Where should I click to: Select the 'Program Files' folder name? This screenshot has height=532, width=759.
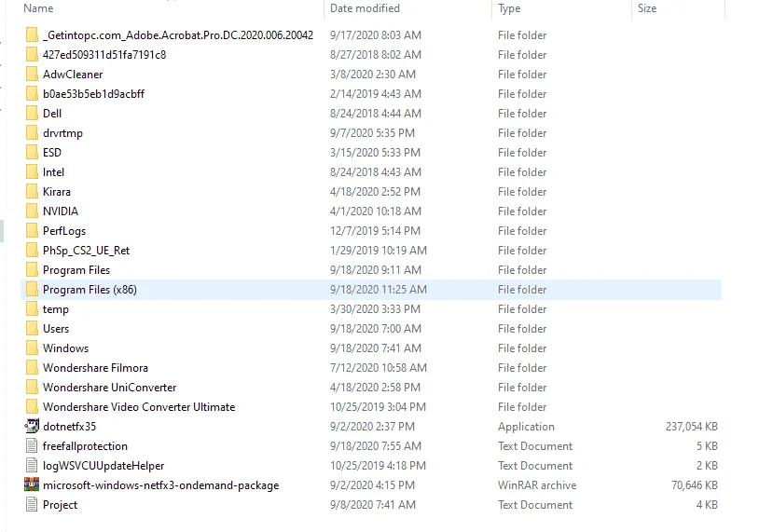click(76, 270)
